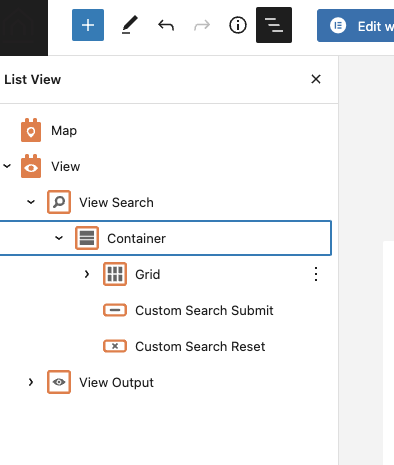Click the Map block icon

click(31, 130)
